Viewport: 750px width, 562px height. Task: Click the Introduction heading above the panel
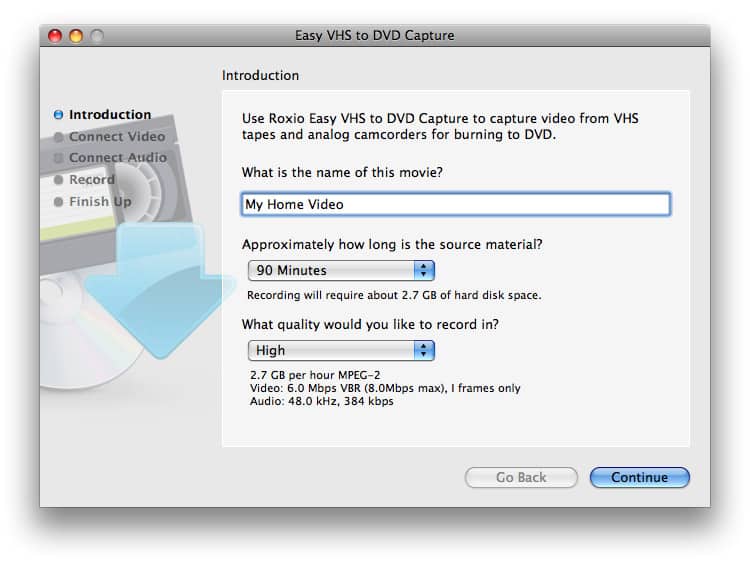(261, 76)
